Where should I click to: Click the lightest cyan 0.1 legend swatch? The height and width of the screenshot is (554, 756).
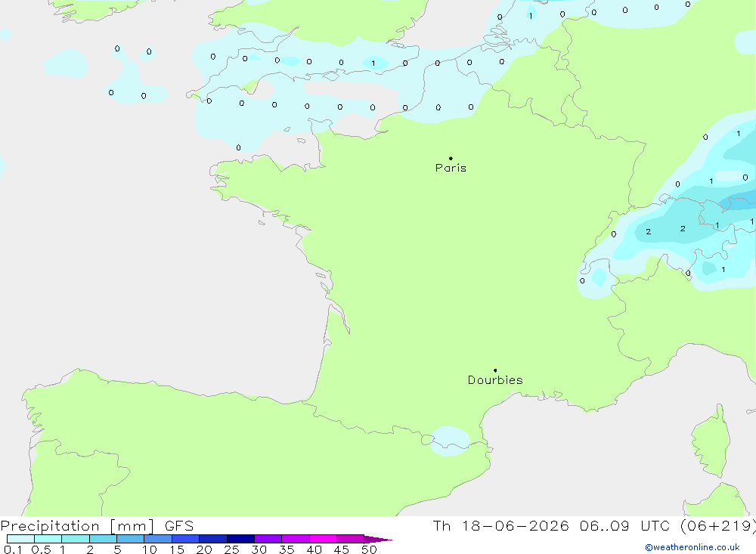pyautogui.click(x=20, y=539)
